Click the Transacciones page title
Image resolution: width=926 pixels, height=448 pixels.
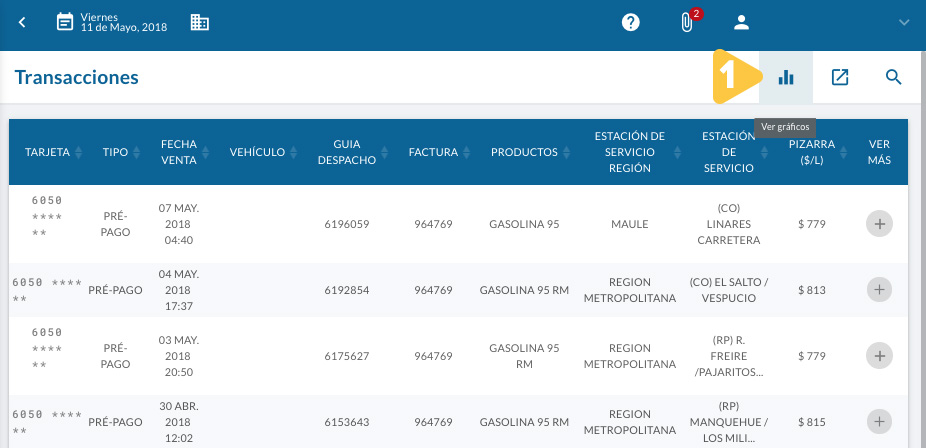pyautogui.click(x=76, y=77)
